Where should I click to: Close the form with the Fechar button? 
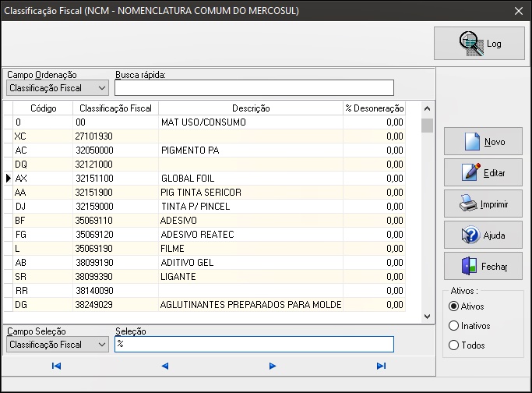pyautogui.click(x=483, y=267)
